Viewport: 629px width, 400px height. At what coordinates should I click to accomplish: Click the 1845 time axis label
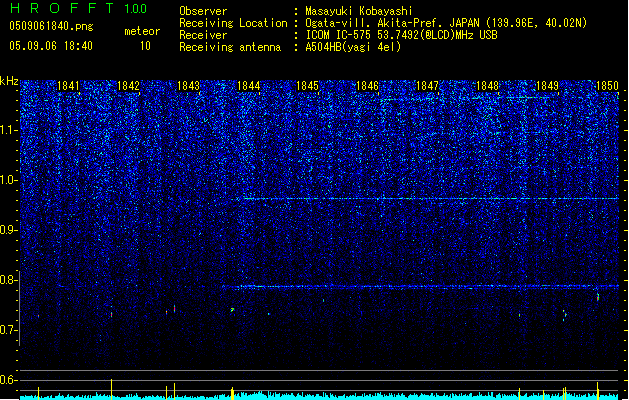tap(307, 86)
